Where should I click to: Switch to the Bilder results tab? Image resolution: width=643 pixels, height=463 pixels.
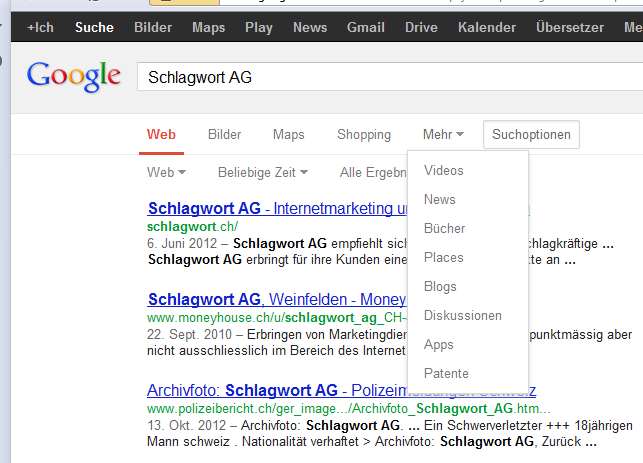click(x=224, y=135)
